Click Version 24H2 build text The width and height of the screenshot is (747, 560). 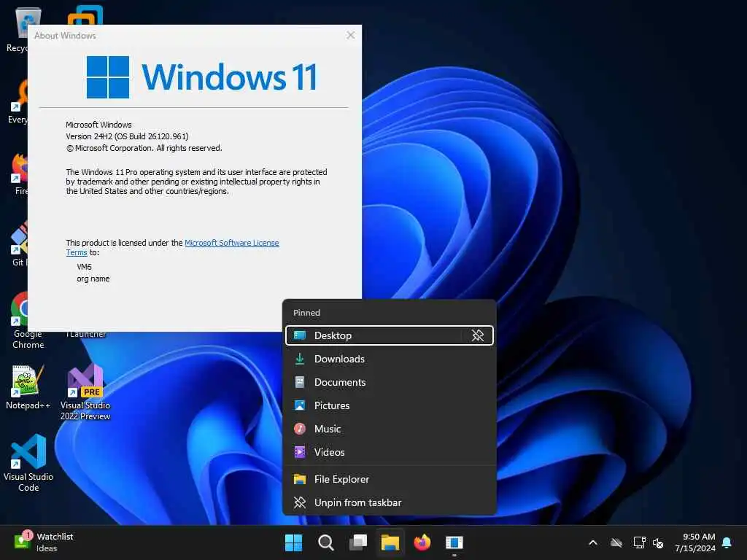tap(127, 136)
